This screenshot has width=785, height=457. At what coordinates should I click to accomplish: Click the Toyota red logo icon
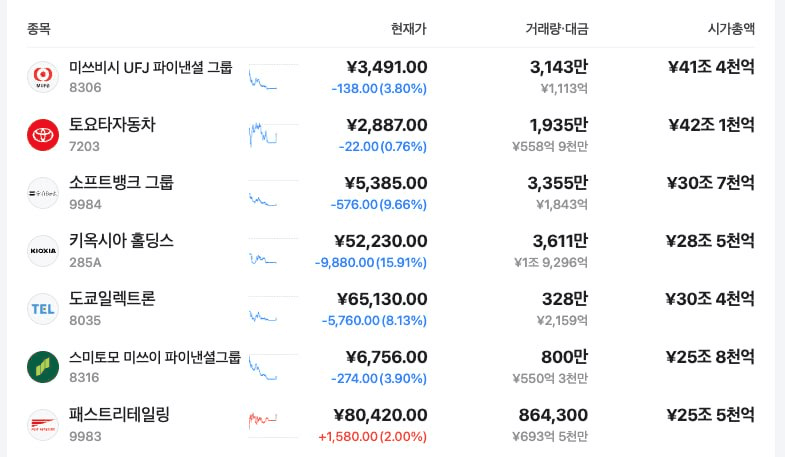pyautogui.click(x=43, y=135)
